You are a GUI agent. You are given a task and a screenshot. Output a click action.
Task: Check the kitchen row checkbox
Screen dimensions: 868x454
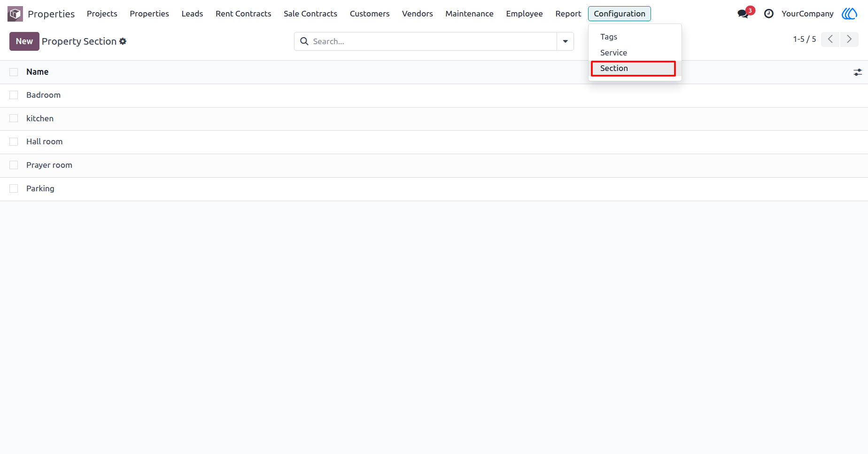coord(14,118)
